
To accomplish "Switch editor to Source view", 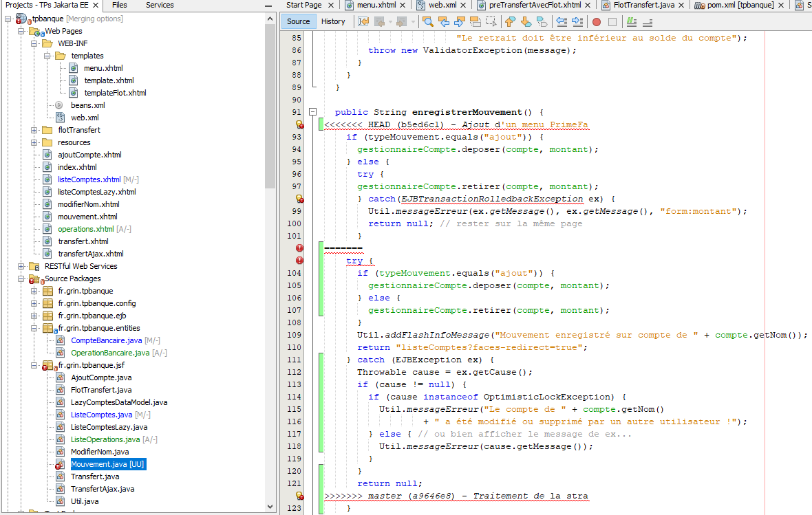I will click(x=298, y=21).
